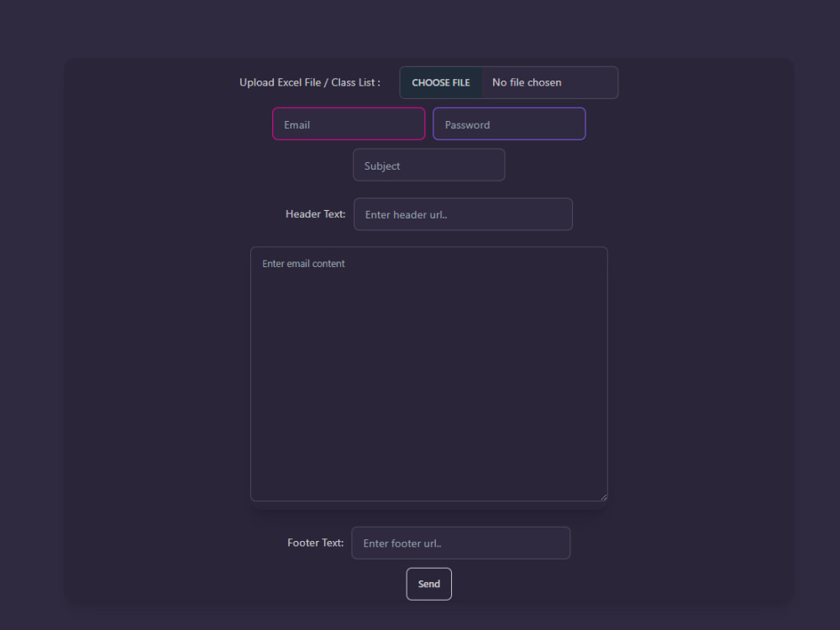Click the 'Header Text:' label
Screen dimensions: 840x630
[x=315, y=213]
